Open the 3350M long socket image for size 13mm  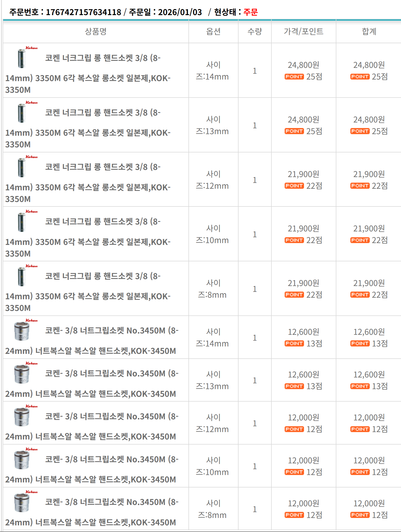[22, 113]
